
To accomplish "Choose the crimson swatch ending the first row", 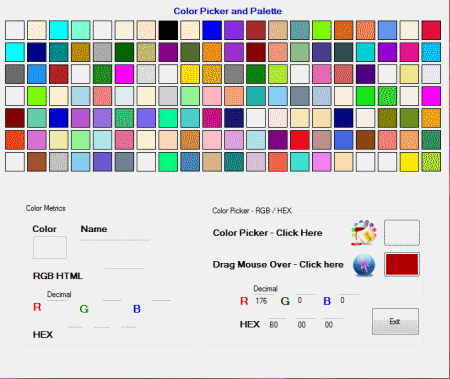I will pyautogui.click(x=431, y=30).
